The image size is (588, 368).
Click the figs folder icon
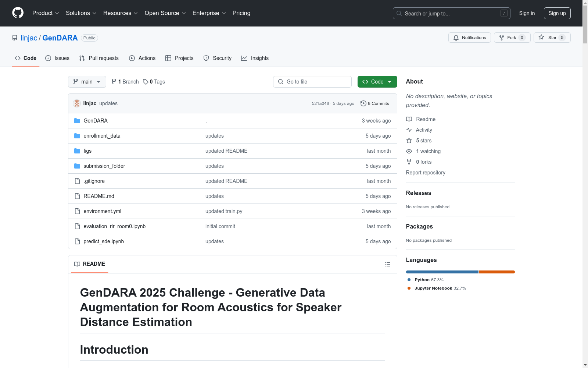point(77,151)
